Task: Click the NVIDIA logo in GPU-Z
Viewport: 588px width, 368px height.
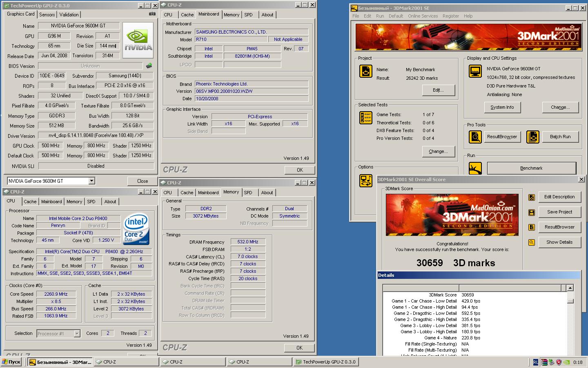Action: pos(138,40)
